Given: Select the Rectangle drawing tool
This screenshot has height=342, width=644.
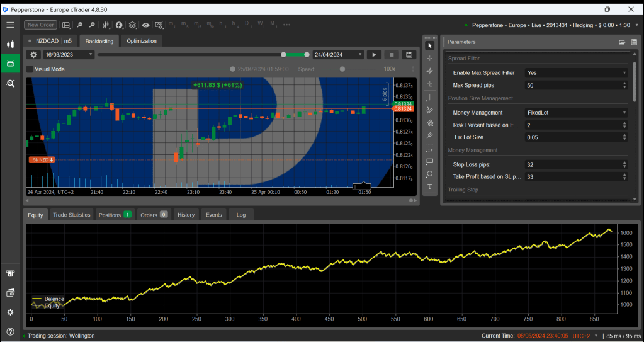Looking at the screenshot, I should (x=430, y=161).
